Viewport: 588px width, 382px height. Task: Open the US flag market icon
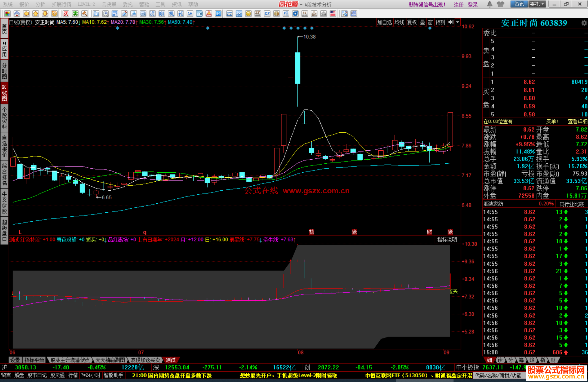click(x=333, y=14)
